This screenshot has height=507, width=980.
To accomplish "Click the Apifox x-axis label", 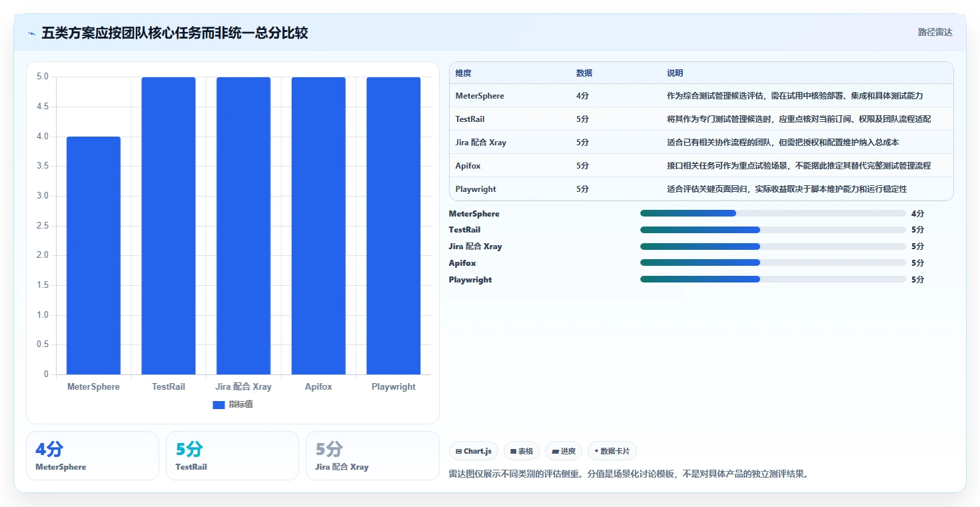I will pos(318,386).
